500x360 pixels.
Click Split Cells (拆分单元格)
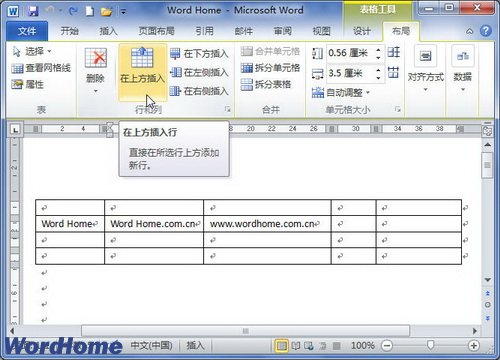270,68
